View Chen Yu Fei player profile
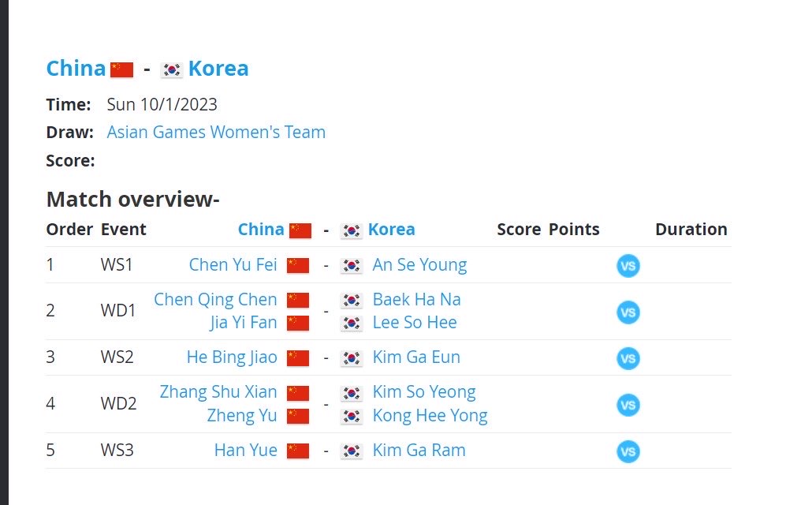 coord(233,264)
